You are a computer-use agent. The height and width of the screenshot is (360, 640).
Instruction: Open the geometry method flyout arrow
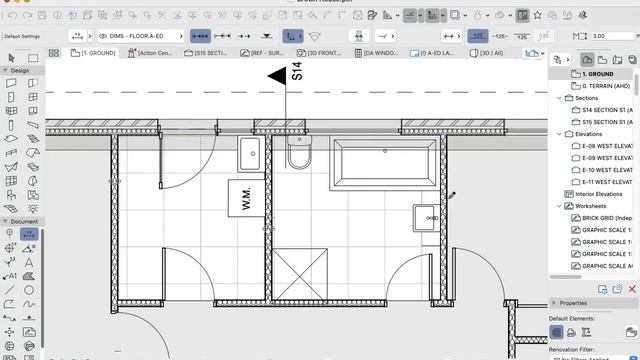[x=300, y=36]
